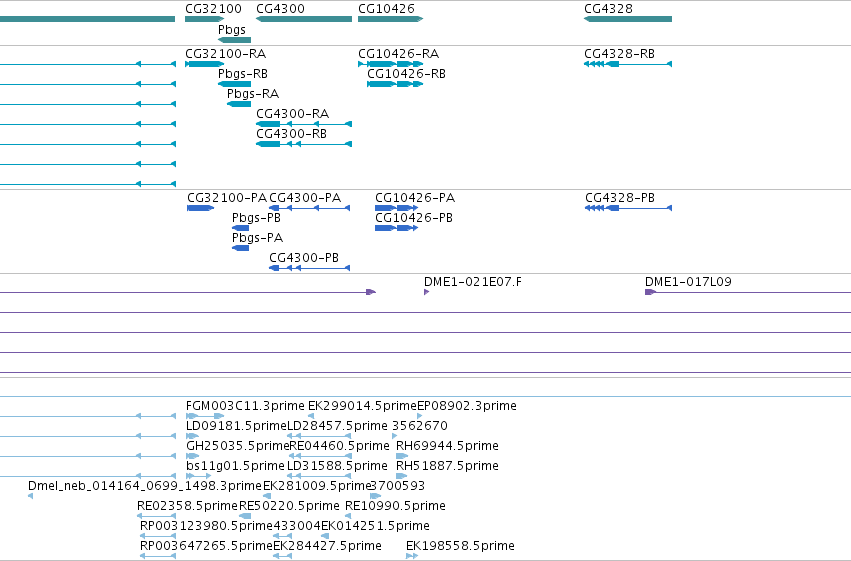Viewport: 851px width, 561px height.
Task: Select the CG4300-RB transcript
Action: tap(304, 144)
